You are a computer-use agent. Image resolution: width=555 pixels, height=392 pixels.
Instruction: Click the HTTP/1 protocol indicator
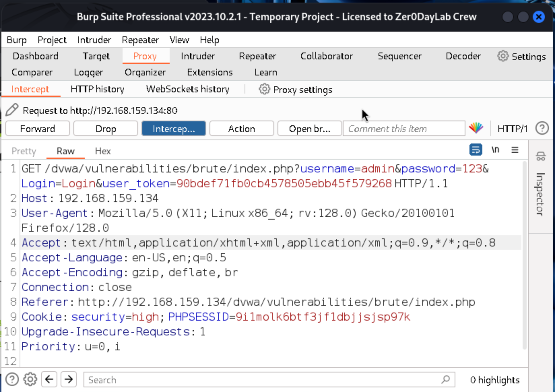tap(512, 129)
